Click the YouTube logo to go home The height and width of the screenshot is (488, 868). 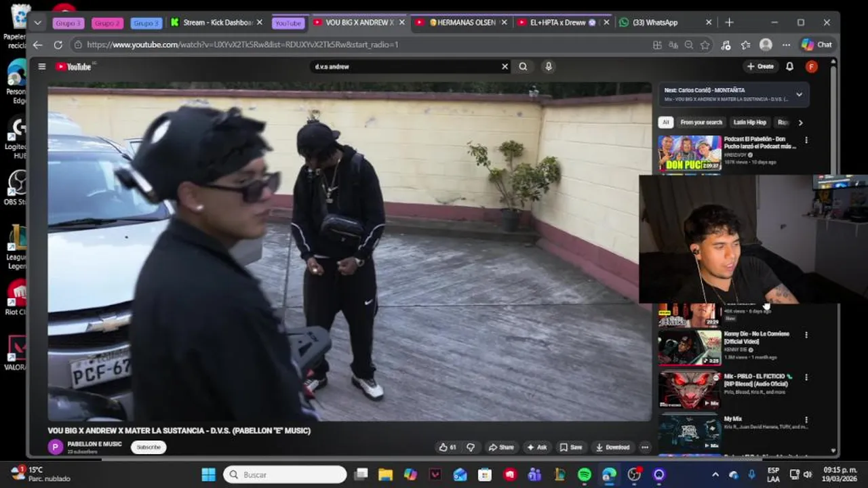click(x=73, y=66)
